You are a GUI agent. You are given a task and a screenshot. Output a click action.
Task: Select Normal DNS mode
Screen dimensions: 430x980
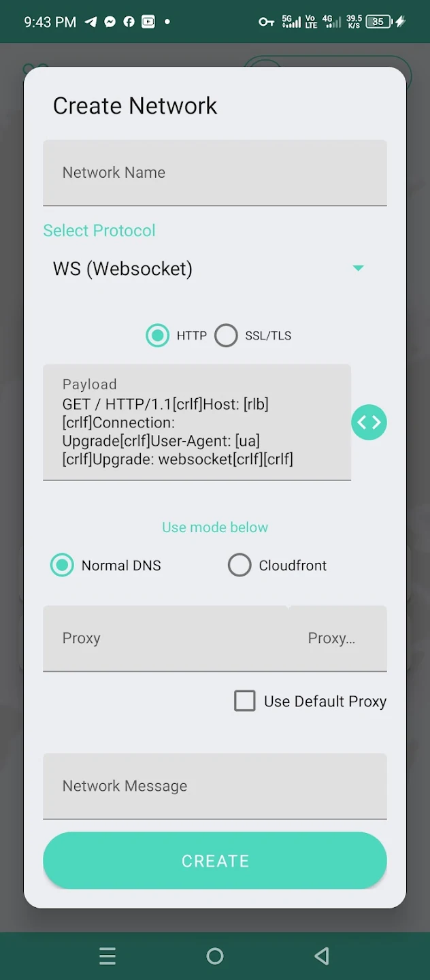62,565
